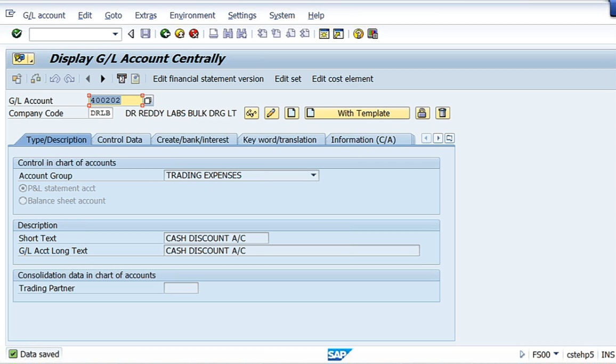The image size is (616, 364).
Task: Go to Previous Page icon
Action: pyautogui.click(x=276, y=34)
